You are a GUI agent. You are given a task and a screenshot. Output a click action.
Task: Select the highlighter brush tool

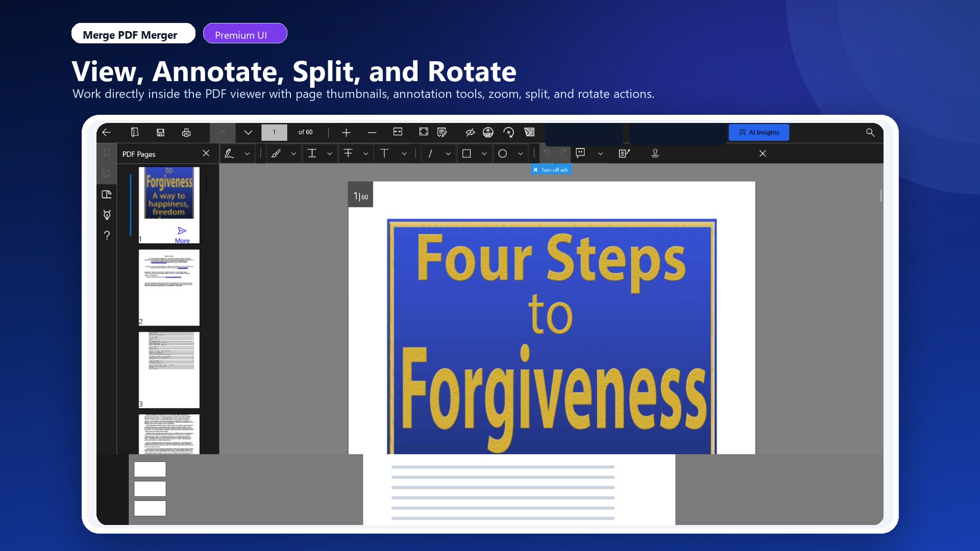coord(276,154)
